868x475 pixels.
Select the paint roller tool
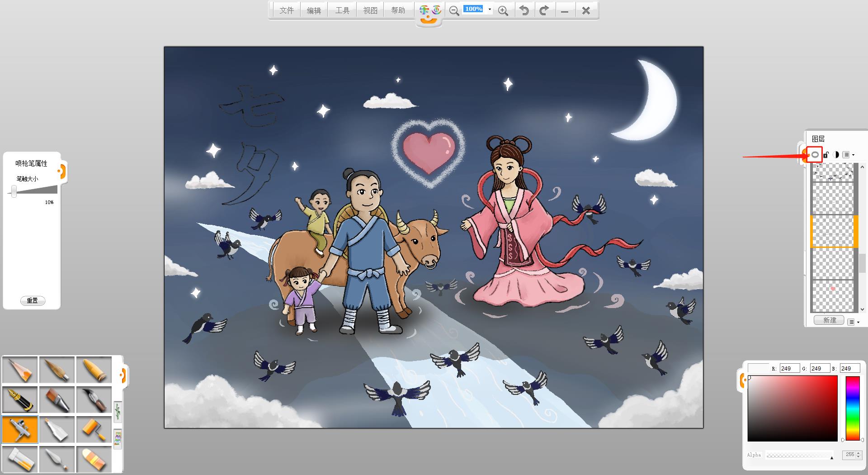[94, 429]
